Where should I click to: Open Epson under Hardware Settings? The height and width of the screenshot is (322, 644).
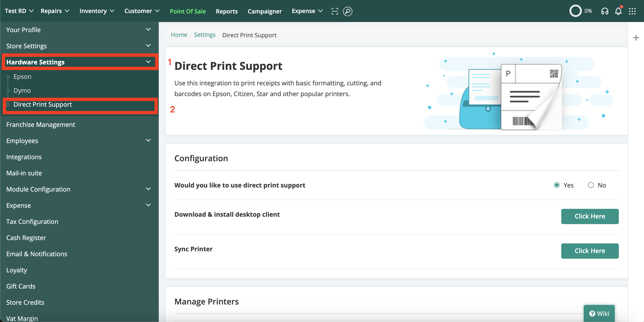pyautogui.click(x=22, y=77)
